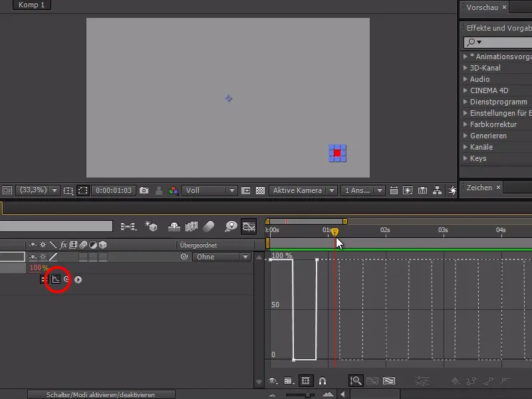Screen dimensions: 532x399
Task: Open graph type and options menu
Action: (289, 381)
